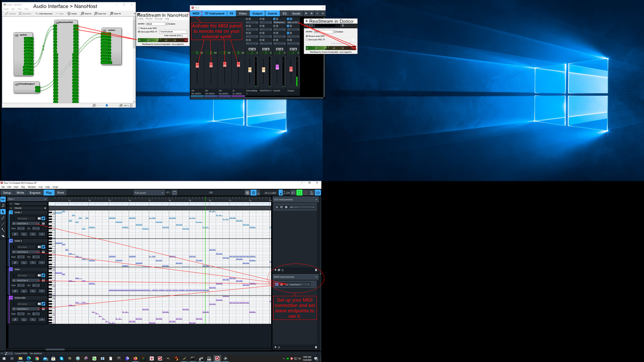This screenshot has width=644, height=362.
Task: Collapse the MIDI Instruments panel
Action: (316, 277)
